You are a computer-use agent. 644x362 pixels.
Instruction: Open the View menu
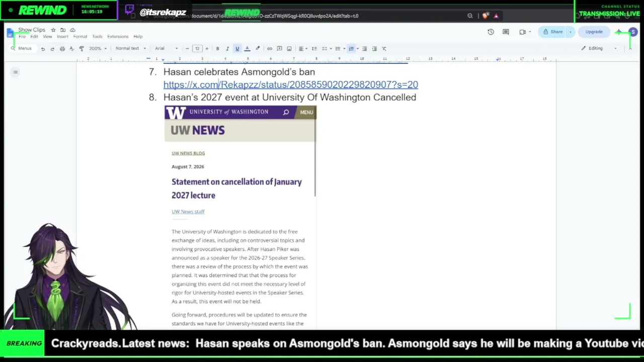point(47,37)
